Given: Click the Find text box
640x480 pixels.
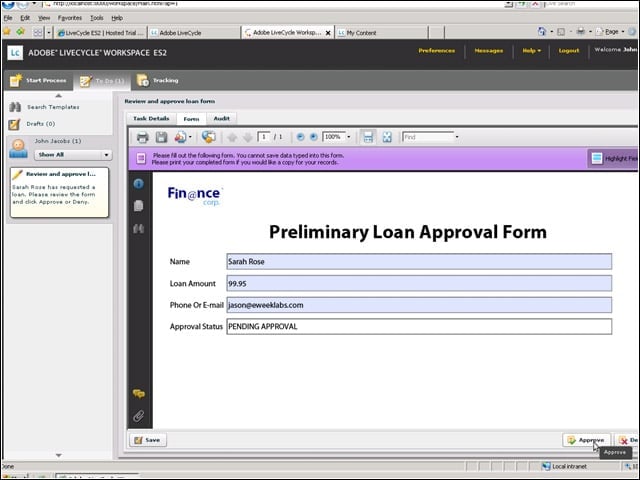Looking at the screenshot, I should (x=428, y=137).
